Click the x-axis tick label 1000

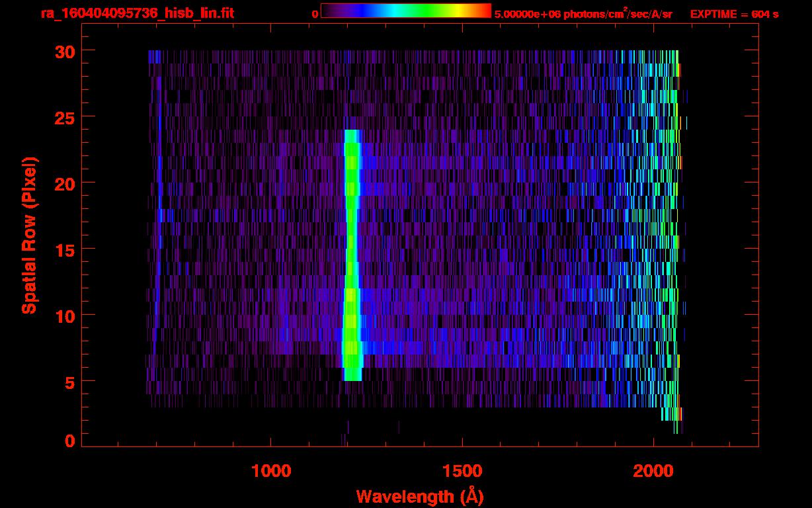click(x=271, y=471)
